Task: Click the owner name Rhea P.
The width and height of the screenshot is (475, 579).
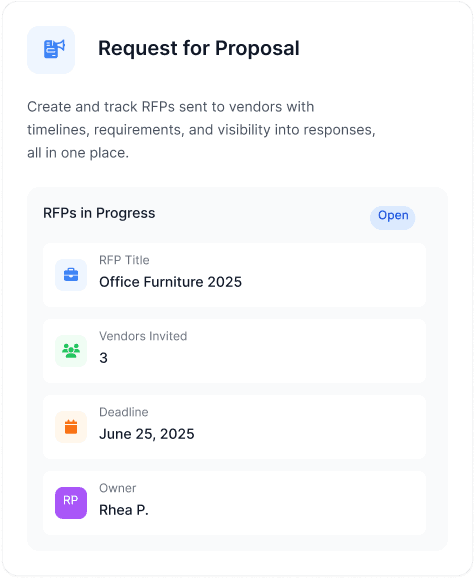Action: 124,510
